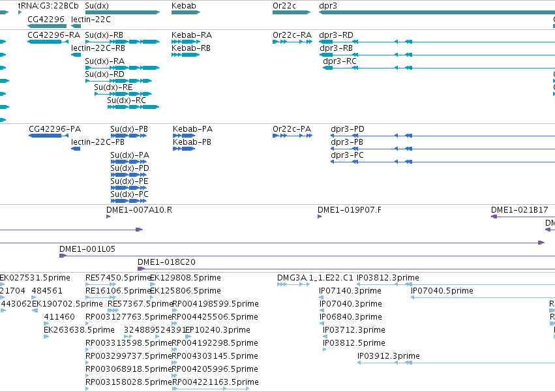Click the dpr3-RC transcript label
This screenshot has height=392, width=555.
click(339, 61)
